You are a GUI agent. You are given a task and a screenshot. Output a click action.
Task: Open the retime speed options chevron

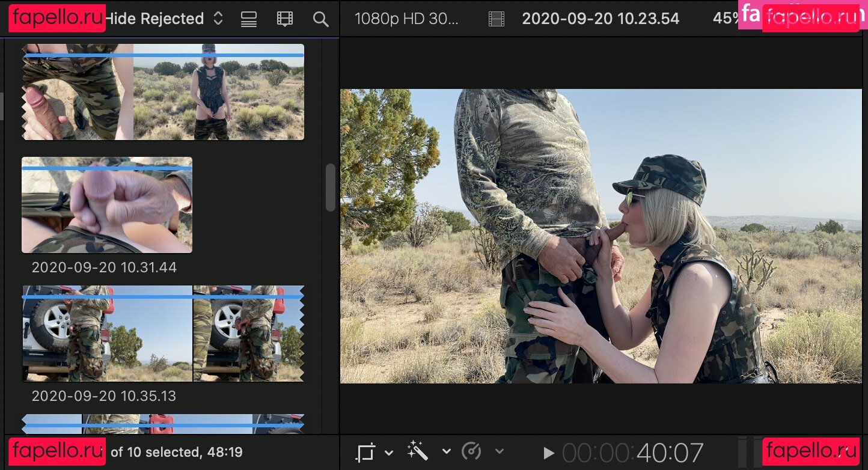[x=498, y=451]
